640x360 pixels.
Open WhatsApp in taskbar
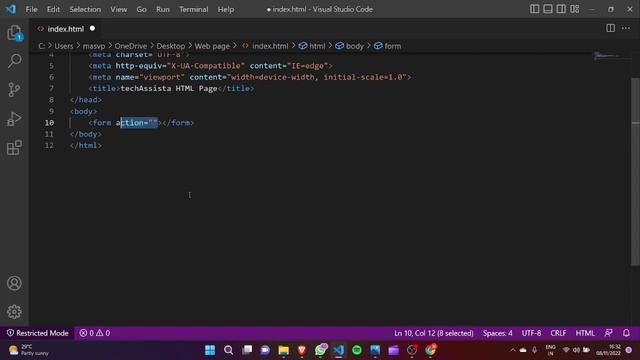(x=321, y=350)
